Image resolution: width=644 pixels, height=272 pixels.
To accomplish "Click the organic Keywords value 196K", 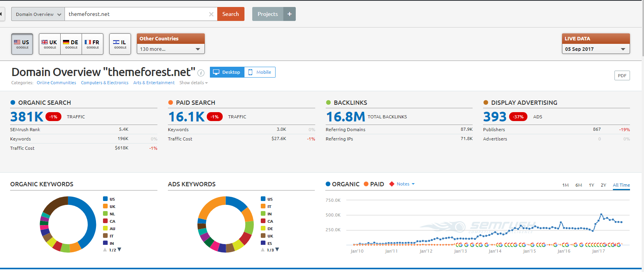I will coord(123,139).
